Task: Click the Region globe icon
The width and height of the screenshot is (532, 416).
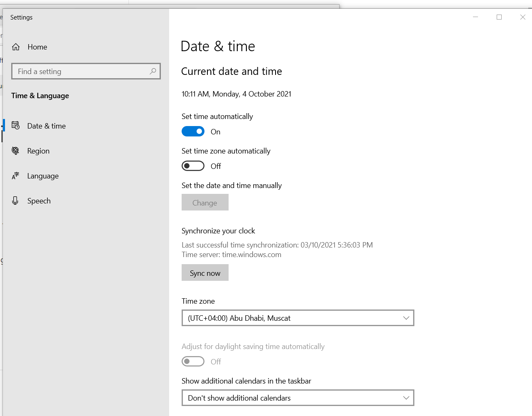Action: pyautogui.click(x=16, y=151)
